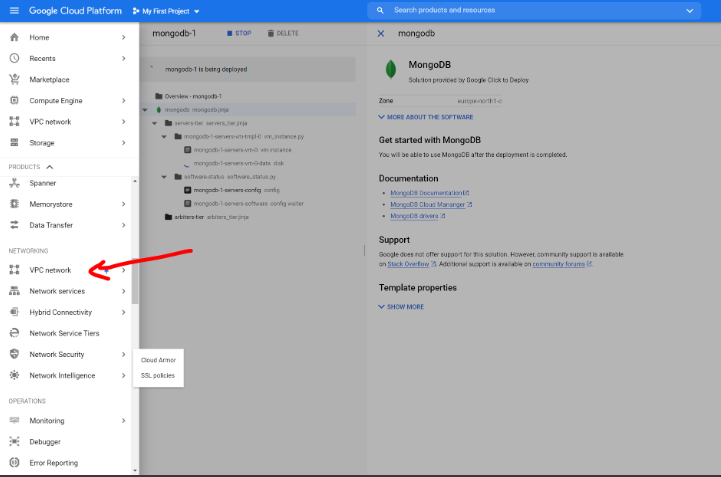
Task: Click arbiters-tier folder icon
Action: (168, 217)
